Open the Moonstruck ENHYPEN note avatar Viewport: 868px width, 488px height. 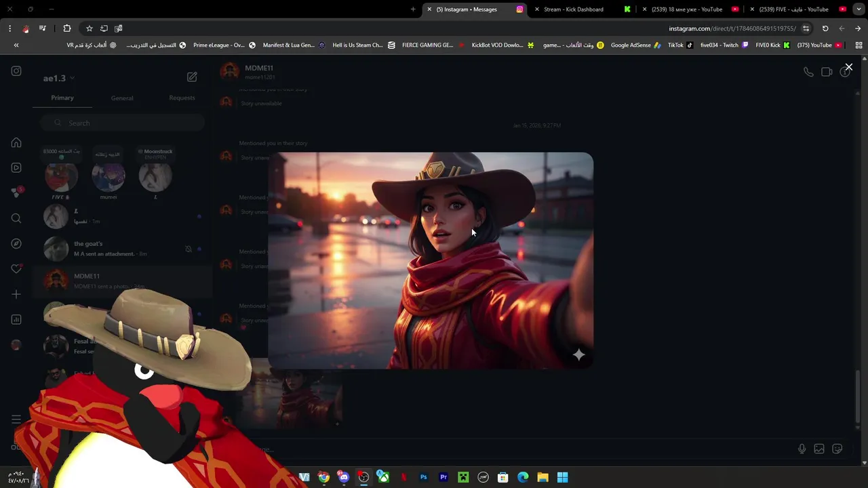coord(155,176)
